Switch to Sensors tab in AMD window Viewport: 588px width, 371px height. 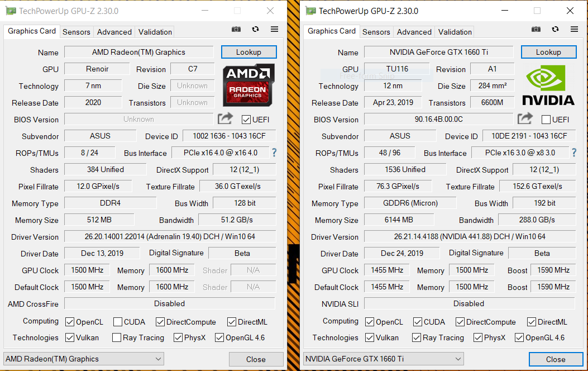pyautogui.click(x=77, y=32)
